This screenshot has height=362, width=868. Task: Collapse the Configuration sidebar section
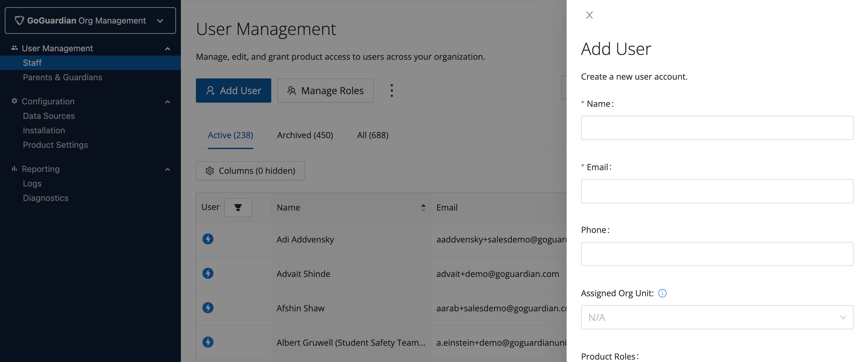168,102
